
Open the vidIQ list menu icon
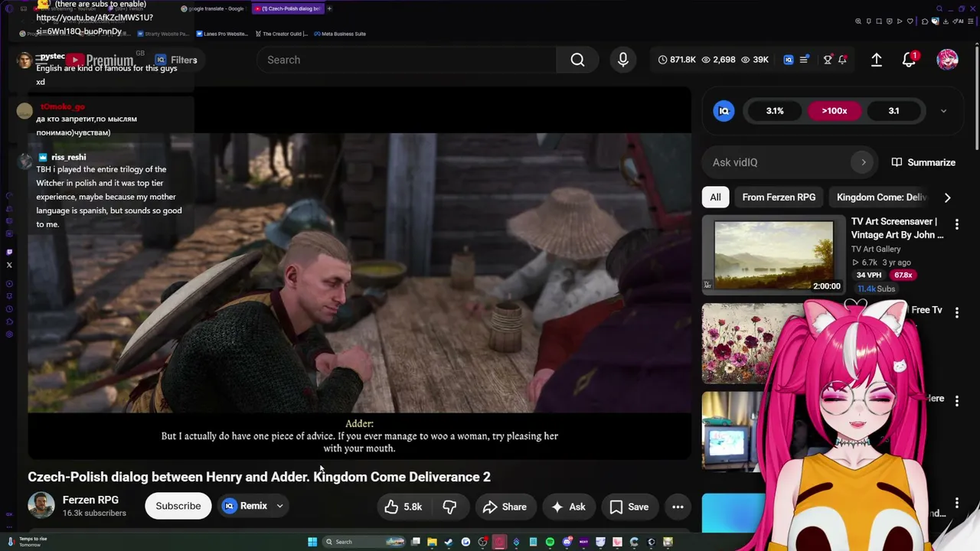[804, 60]
